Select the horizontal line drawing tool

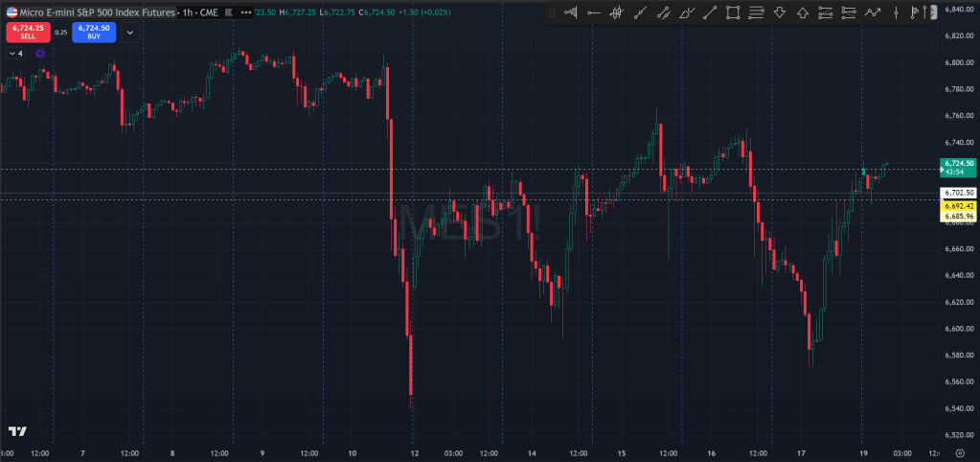(594, 12)
